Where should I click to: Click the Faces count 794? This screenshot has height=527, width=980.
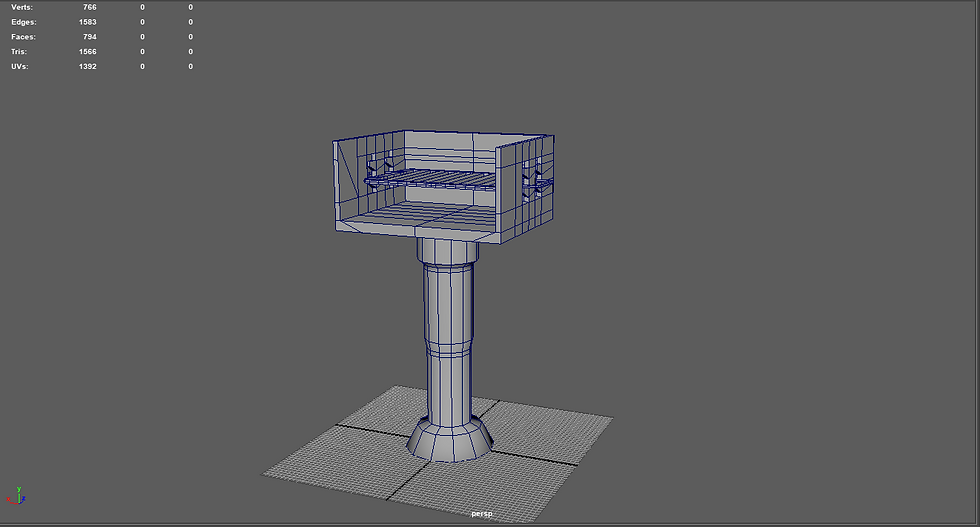tap(89, 37)
